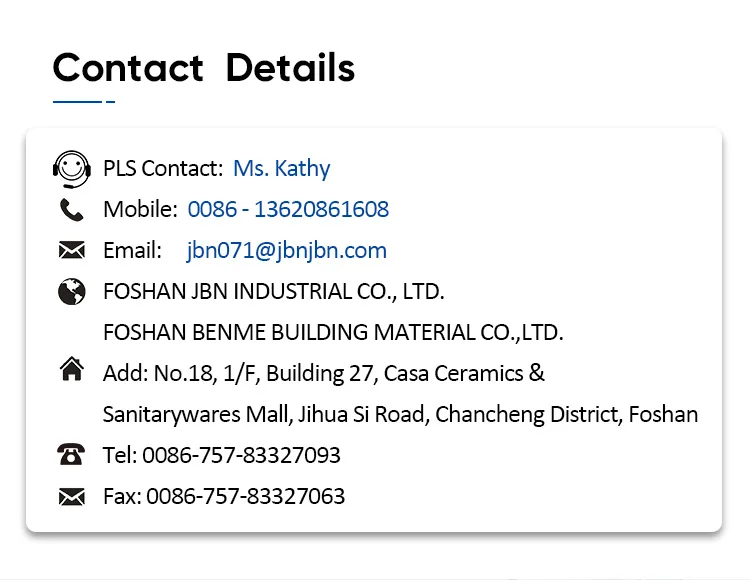Click the envelope icon beside Email

pyautogui.click(x=71, y=251)
